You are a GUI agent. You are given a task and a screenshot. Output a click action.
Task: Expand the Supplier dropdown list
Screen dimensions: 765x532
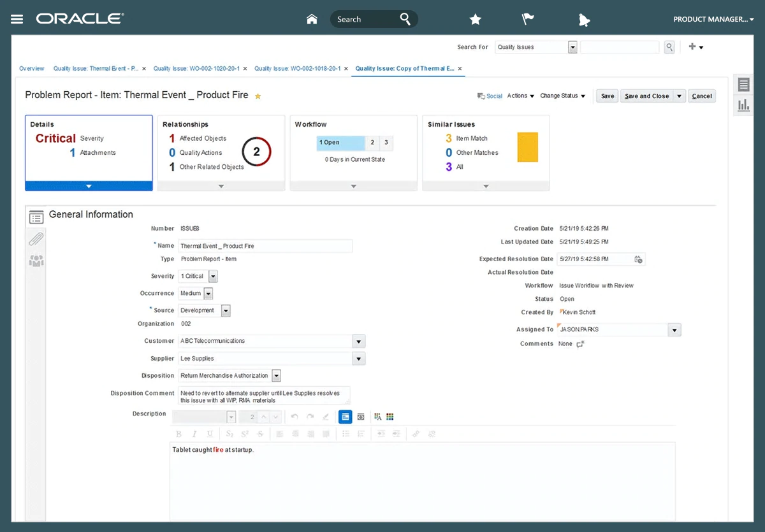point(358,359)
